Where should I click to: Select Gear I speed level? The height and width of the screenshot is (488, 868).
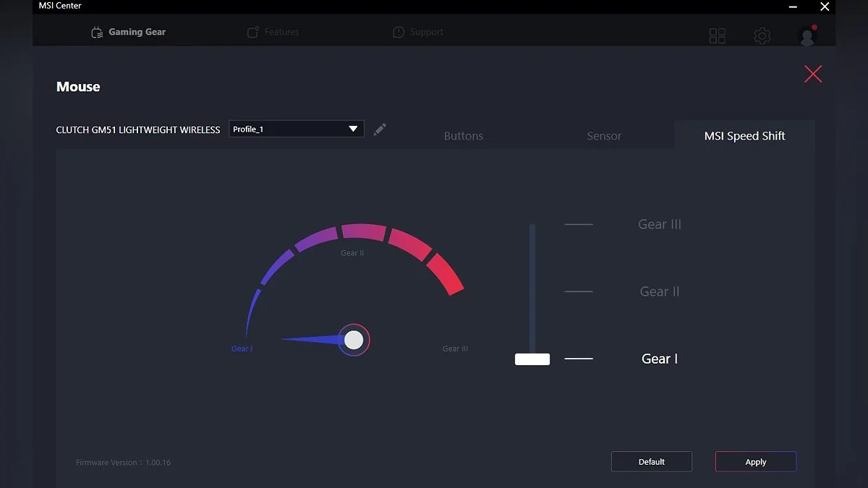click(659, 359)
